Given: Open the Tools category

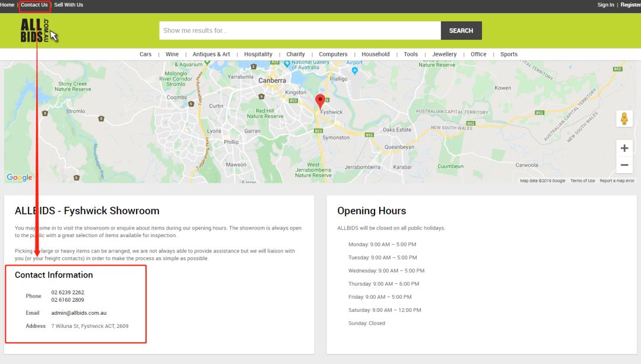Looking at the screenshot, I should [x=411, y=55].
